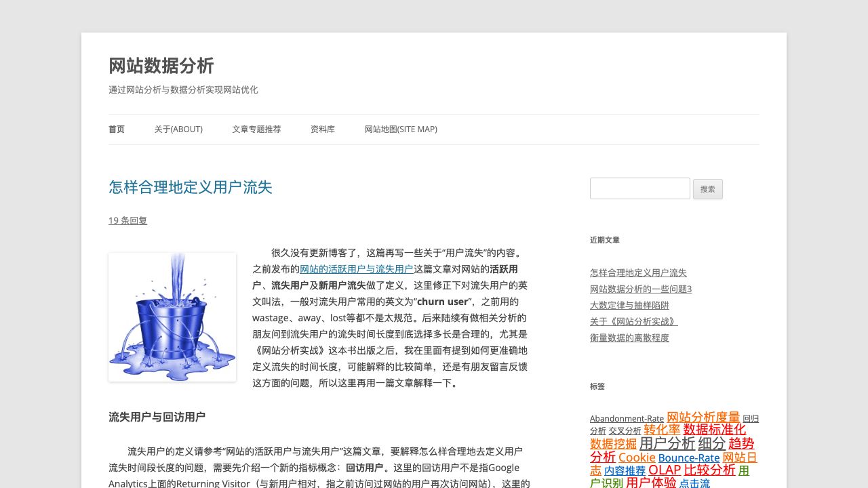The height and width of the screenshot is (488, 868).
Task: Open recent post 衡量数据的离散程度
Action: (x=629, y=338)
